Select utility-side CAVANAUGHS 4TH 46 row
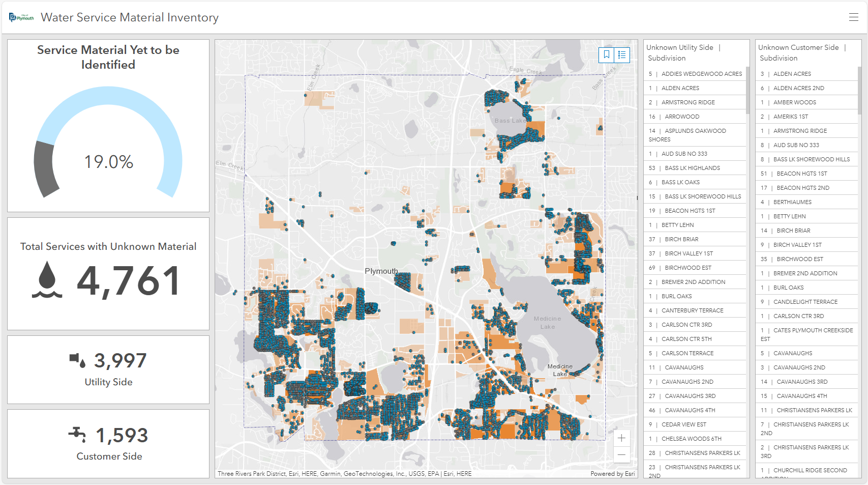This screenshot has height=485, width=868. (x=695, y=410)
